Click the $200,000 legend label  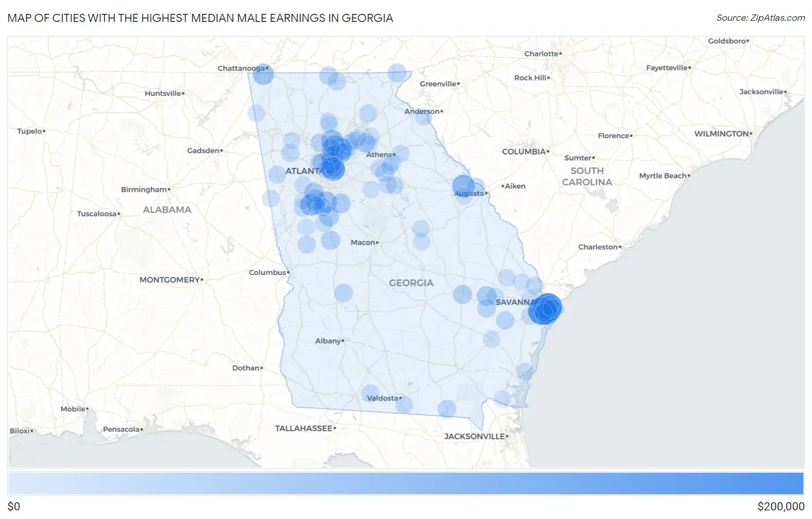[x=781, y=506]
